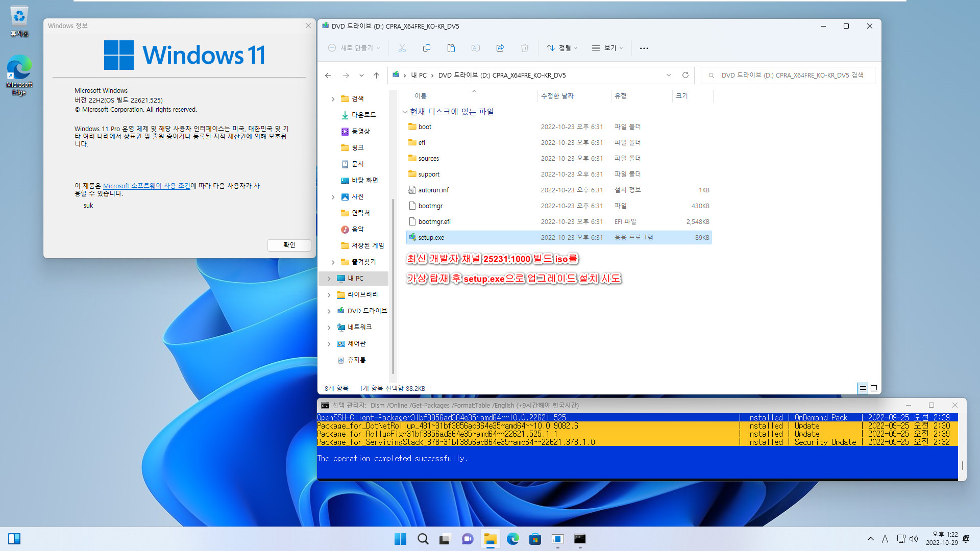Expand the 검색 folder in the tree
This screenshot has width=980, height=551.
[x=333, y=99]
